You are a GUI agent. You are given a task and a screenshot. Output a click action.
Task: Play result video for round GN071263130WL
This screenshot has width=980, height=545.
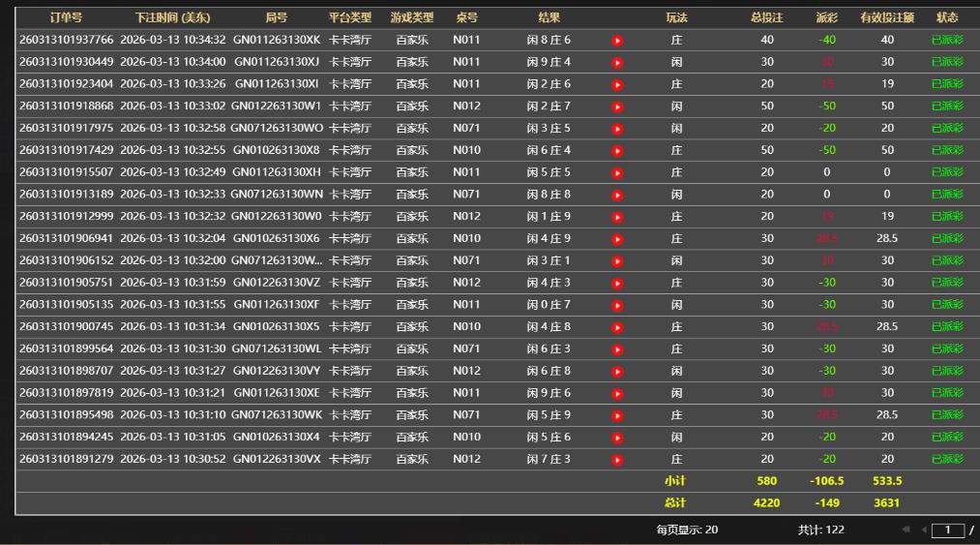(617, 349)
